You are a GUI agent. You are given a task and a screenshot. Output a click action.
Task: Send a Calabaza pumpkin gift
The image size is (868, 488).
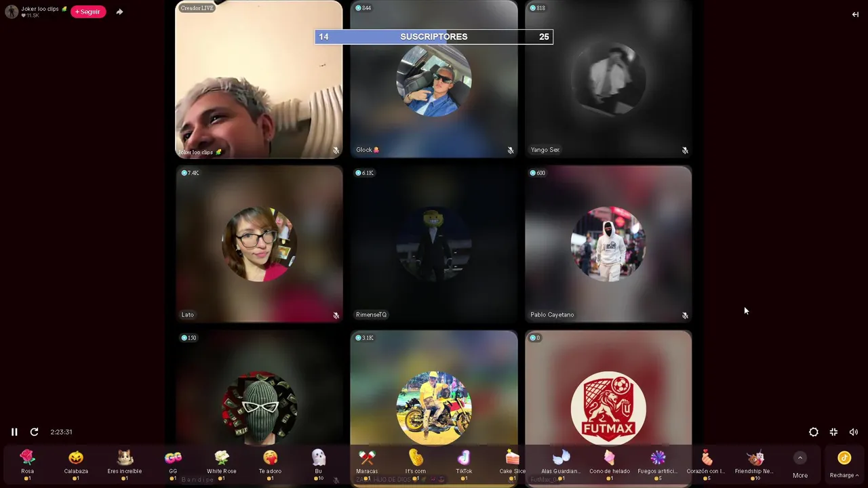(x=76, y=464)
